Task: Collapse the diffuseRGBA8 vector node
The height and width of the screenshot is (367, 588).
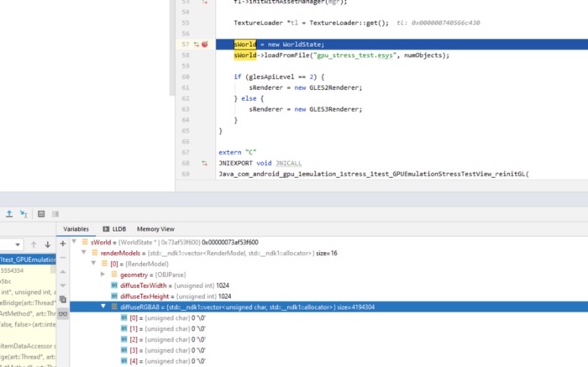Action: pos(102,307)
